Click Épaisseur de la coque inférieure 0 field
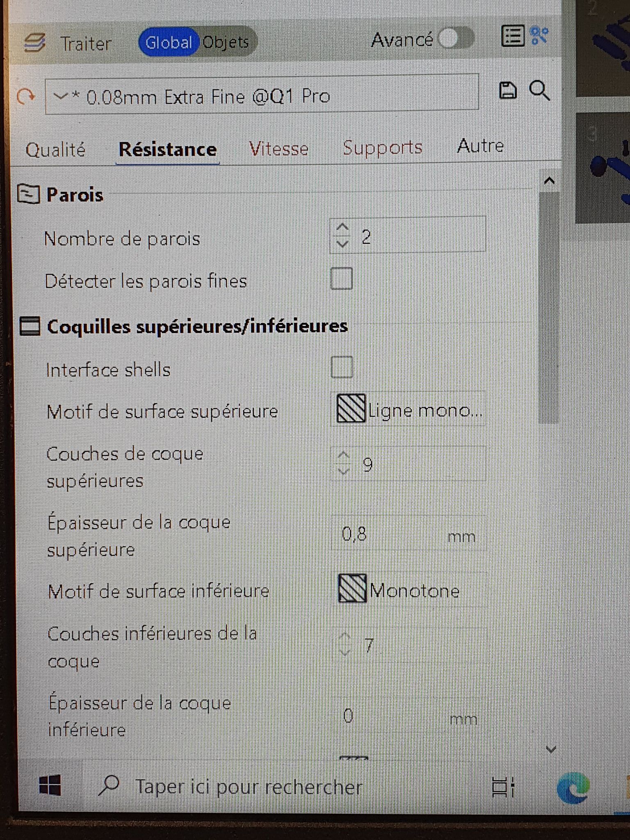630x840 pixels. [x=410, y=716]
